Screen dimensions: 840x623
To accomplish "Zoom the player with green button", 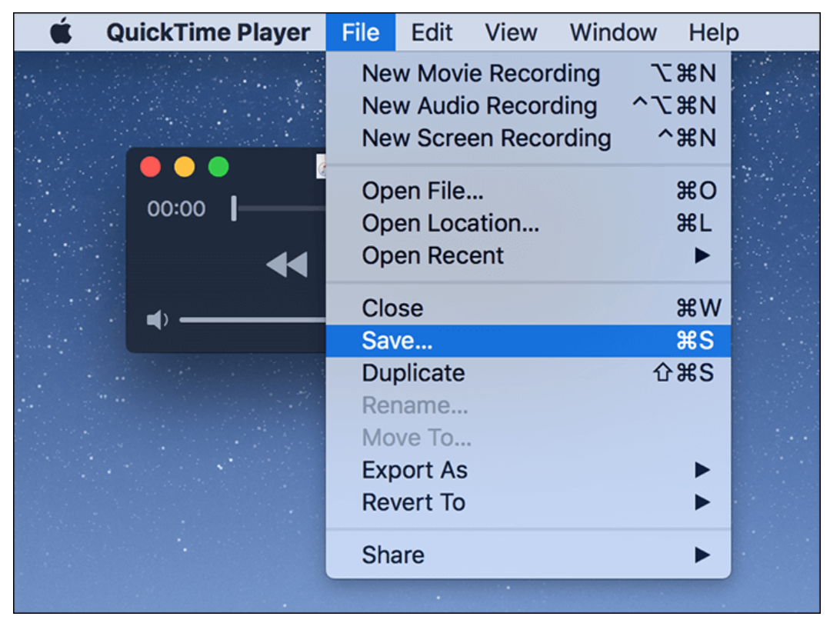I will click(x=218, y=167).
